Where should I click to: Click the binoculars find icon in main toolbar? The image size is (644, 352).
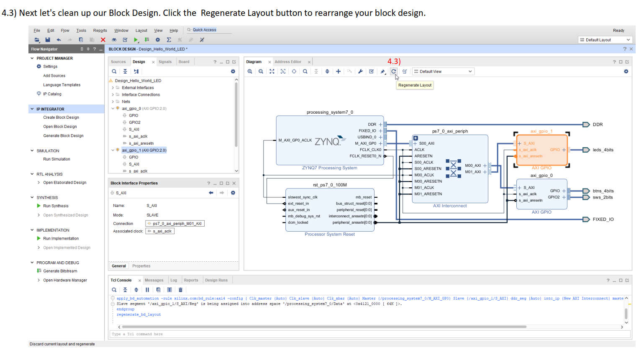pos(114,40)
